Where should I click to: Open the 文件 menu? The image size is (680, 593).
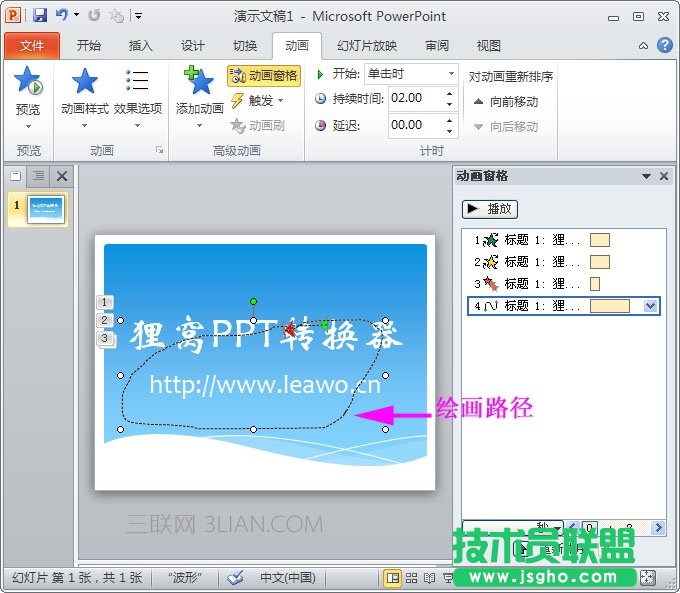click(32, 46)
